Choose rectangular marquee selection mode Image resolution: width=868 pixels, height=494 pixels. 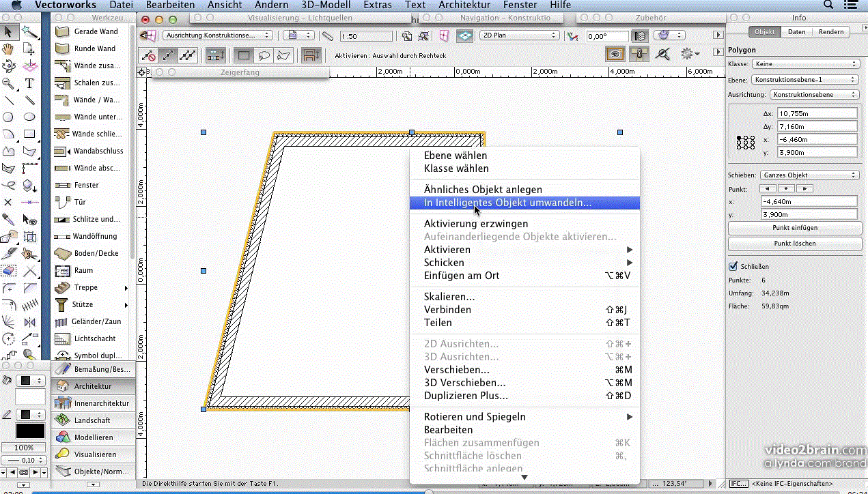click(x=243, y=55)
